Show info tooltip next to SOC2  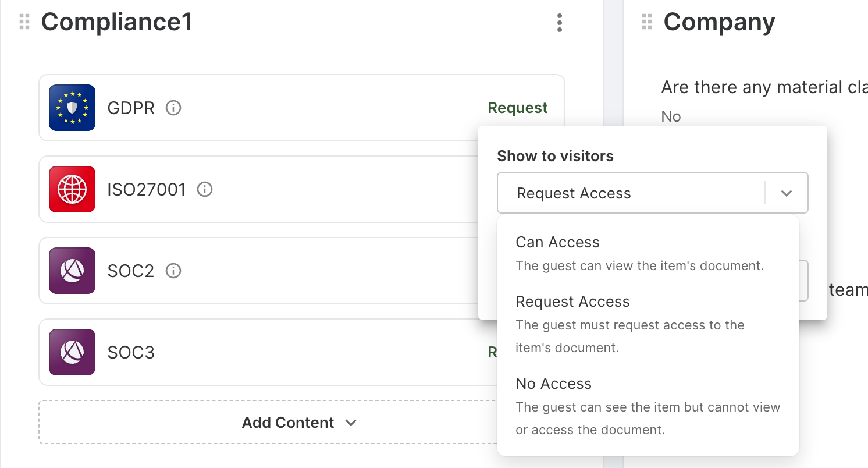tap(173, 271)
